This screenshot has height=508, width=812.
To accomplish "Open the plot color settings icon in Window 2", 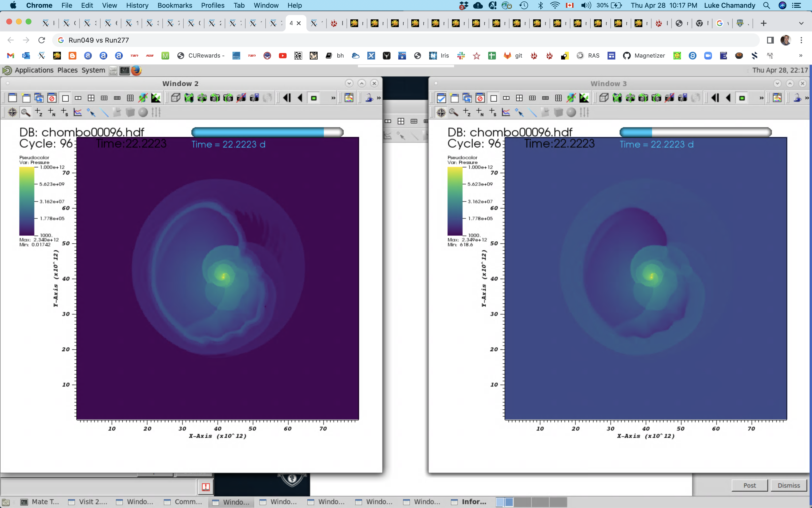I will tap(349, 98).
